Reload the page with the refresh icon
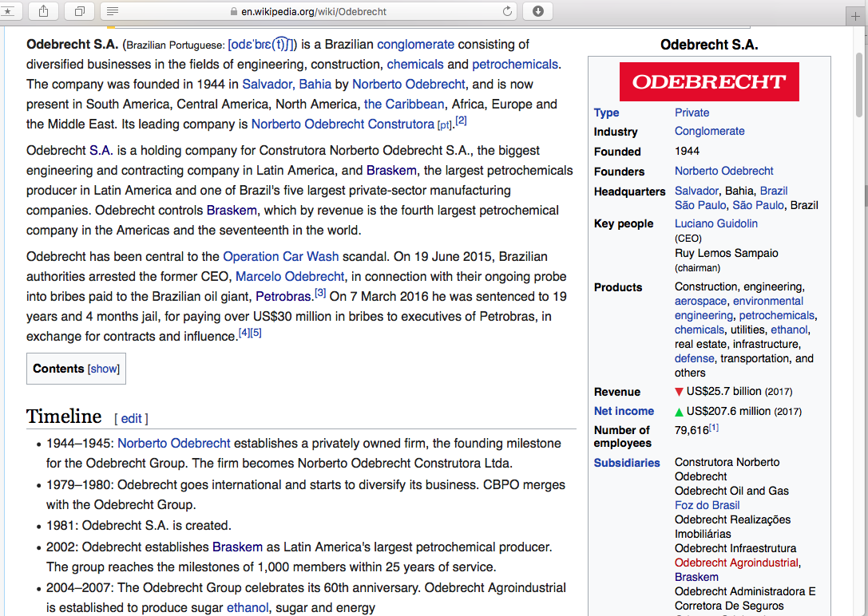Screen dimensions: 868x616 [507, 11]
